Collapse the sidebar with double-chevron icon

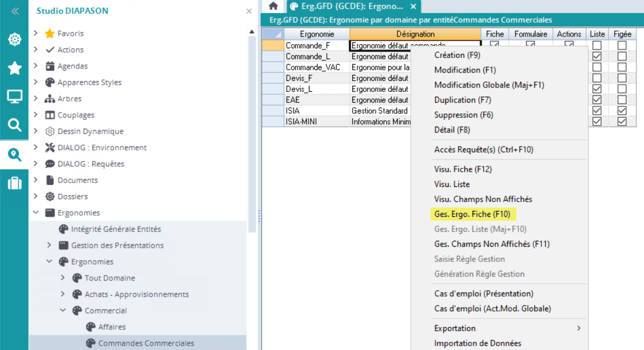click(x=14, y=11)
